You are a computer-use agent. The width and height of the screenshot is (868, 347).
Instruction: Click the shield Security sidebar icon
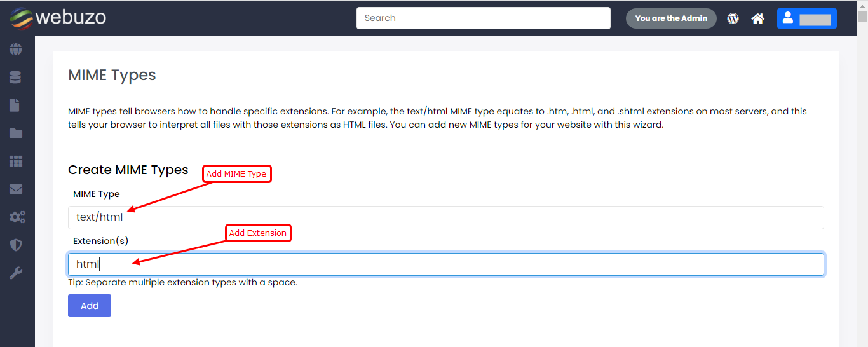pyautogui.click(x=16, y=245)
